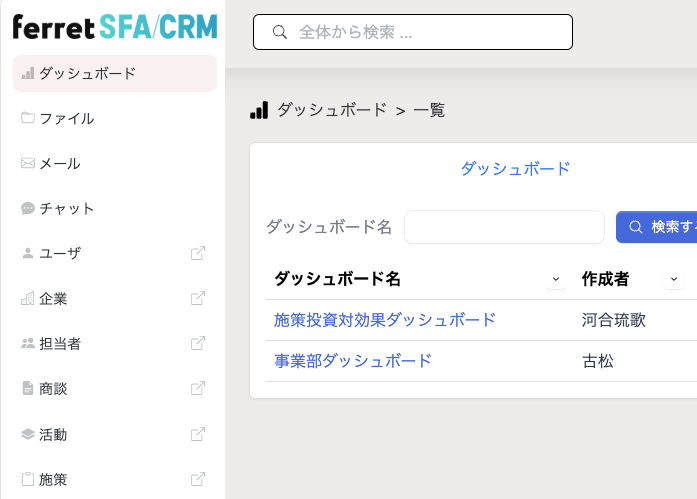The width and height of the screenshot is (697, 499).
Task: Open the ファイル sidebar menu
Action: pyautogui.click(x=115, y=119)
